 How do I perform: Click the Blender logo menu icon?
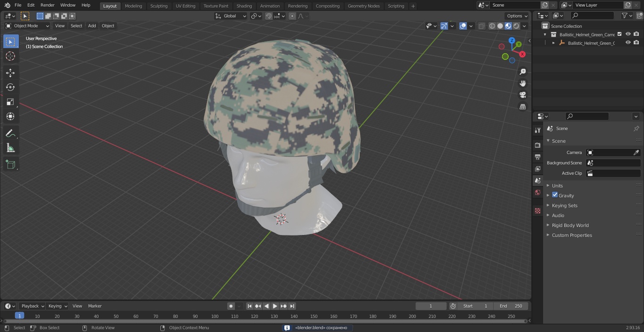coord(7,5)
